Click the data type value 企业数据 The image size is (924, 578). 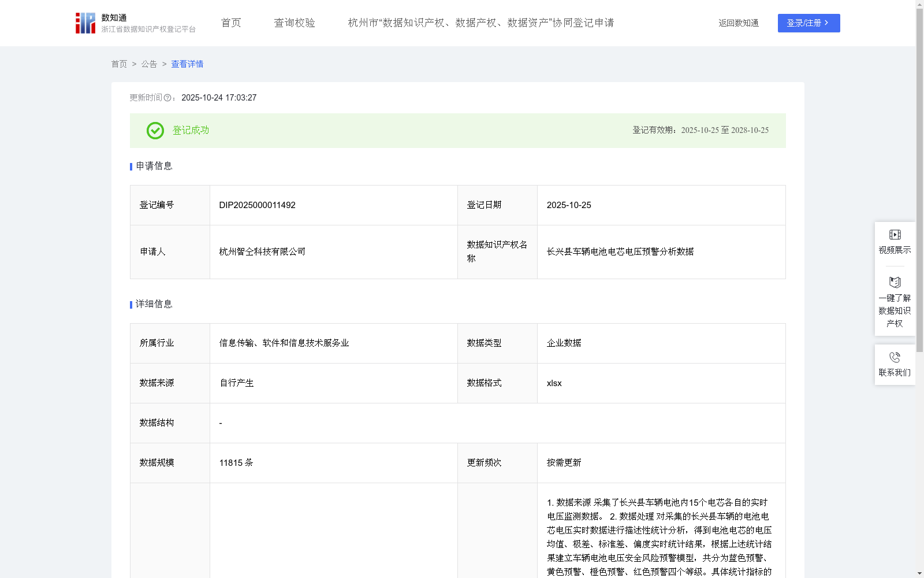(564, 343)
